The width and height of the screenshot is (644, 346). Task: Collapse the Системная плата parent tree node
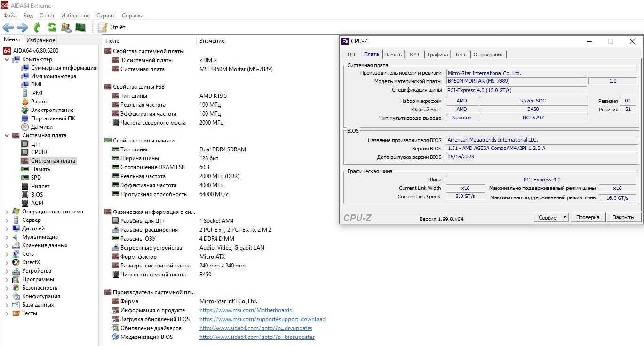point(7,135)
